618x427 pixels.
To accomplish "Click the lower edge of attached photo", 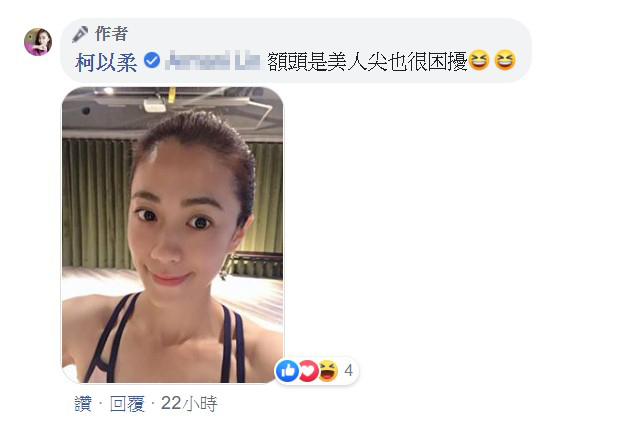I will coord(173,378).
